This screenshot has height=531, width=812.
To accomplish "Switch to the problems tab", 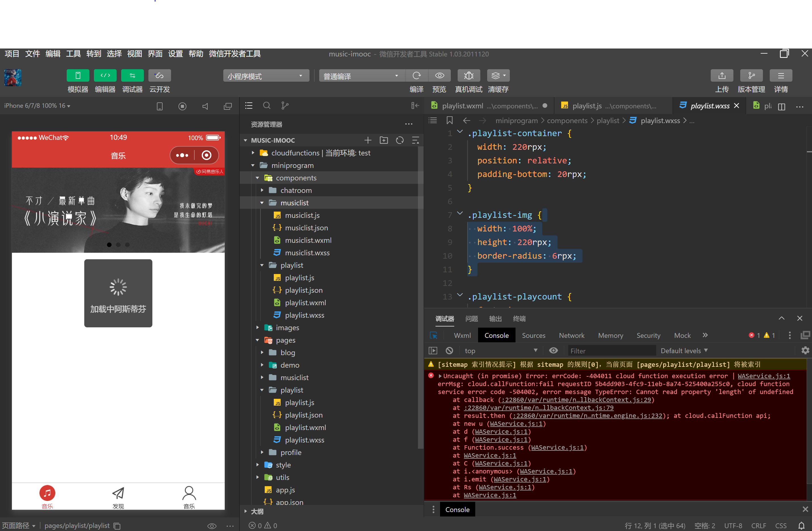I will tap(472, 319).
